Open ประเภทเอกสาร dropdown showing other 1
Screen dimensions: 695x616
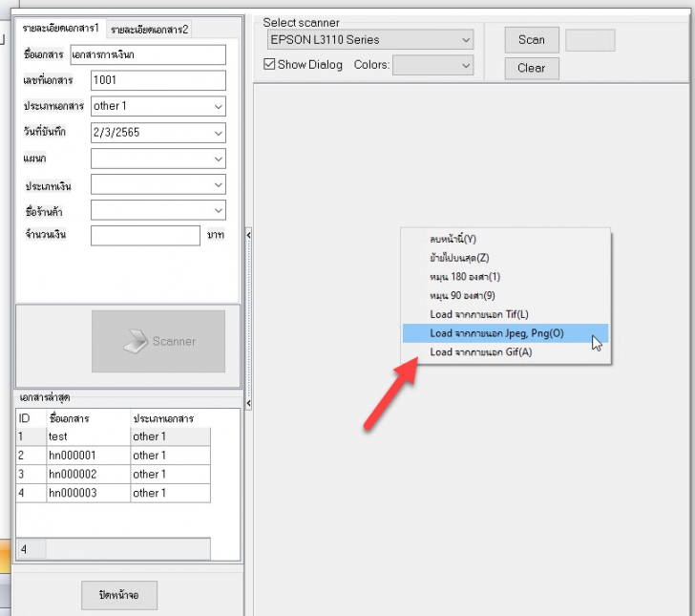(158, 106)
